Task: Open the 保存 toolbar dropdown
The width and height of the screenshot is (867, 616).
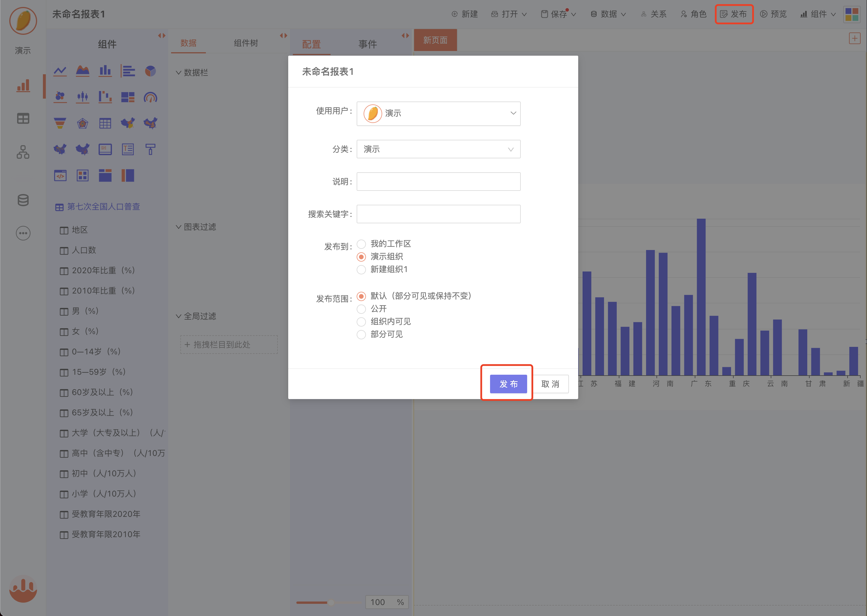Action: tap(558, 14)
